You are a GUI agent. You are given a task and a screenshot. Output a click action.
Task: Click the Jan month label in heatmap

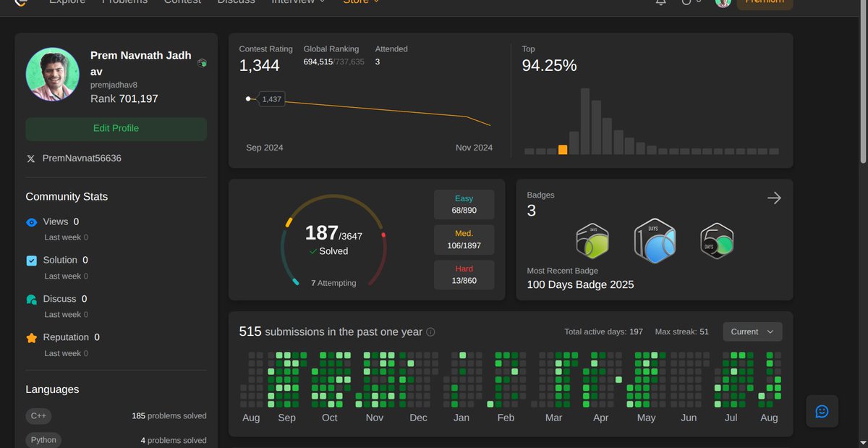pos(461,418)
